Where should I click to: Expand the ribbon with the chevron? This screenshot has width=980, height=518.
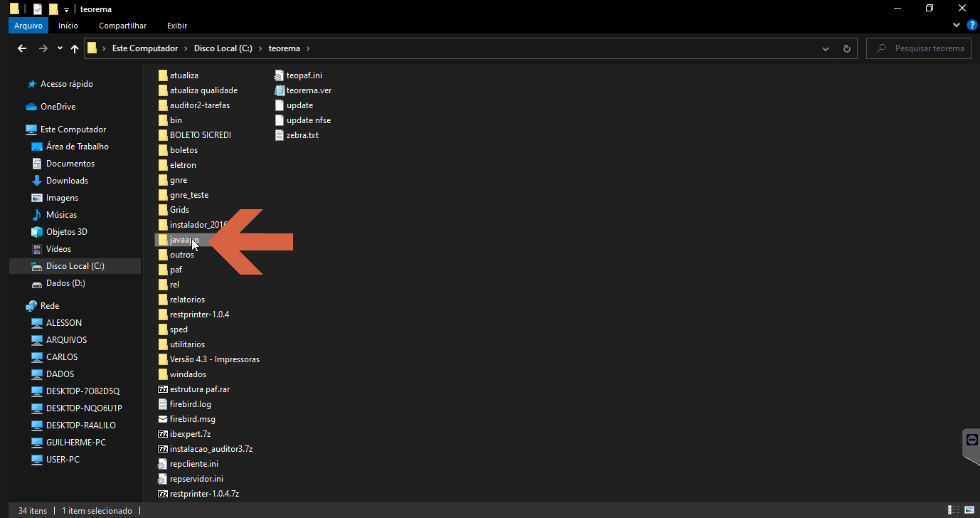pos(957,25)
